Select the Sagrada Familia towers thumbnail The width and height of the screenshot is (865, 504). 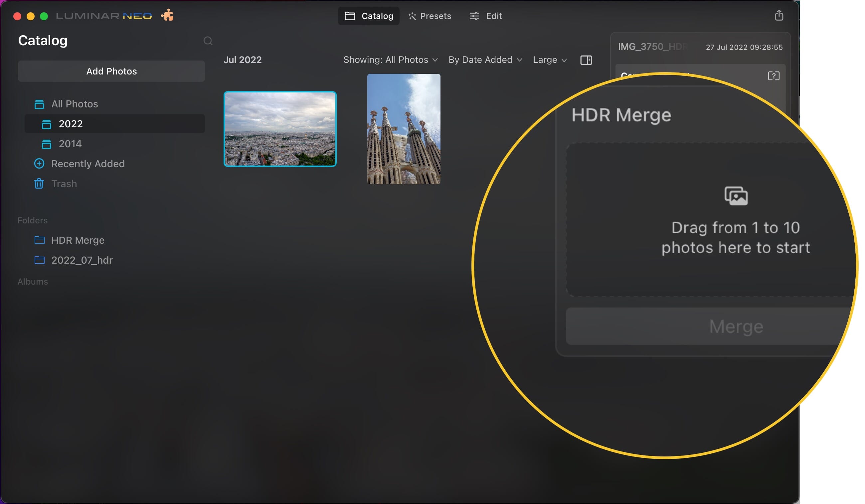[403, 129]
